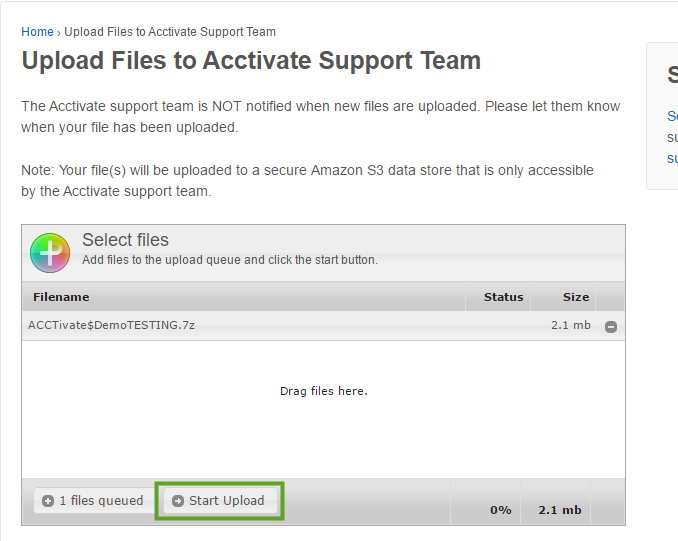Image resolution: width=678 pixels, height=541 pixels.
Task: Click the Drag files here drop area
Action: click(x=323, y=409)
